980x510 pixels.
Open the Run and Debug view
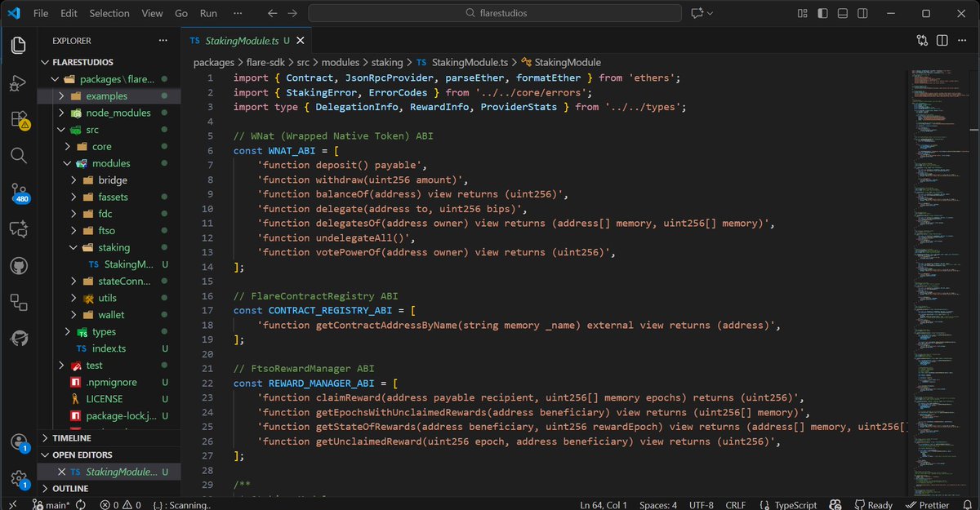(x=18, y=83)
